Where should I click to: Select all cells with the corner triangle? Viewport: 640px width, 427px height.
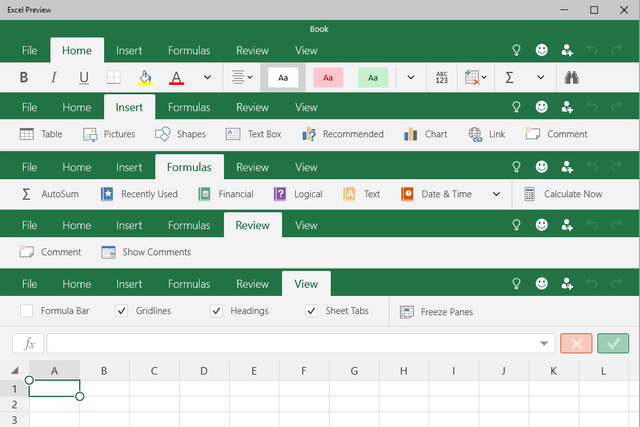pos(15,370)
